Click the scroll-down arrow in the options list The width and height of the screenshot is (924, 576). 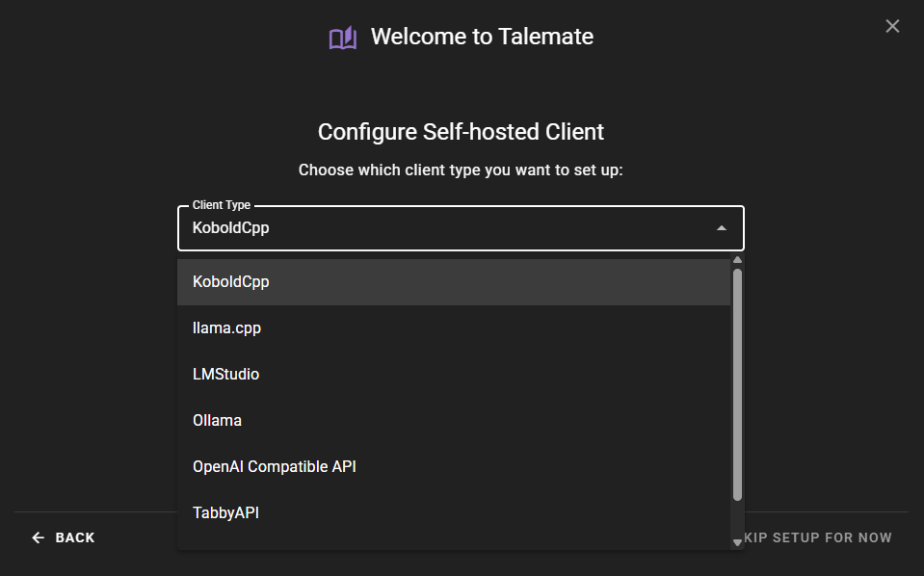click(x=738, y=542)
